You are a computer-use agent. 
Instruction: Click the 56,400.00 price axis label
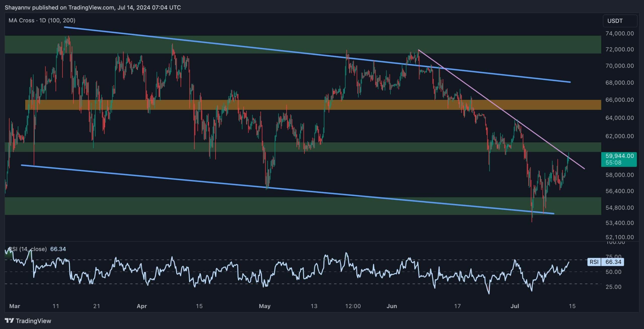[x=620, y=191]
